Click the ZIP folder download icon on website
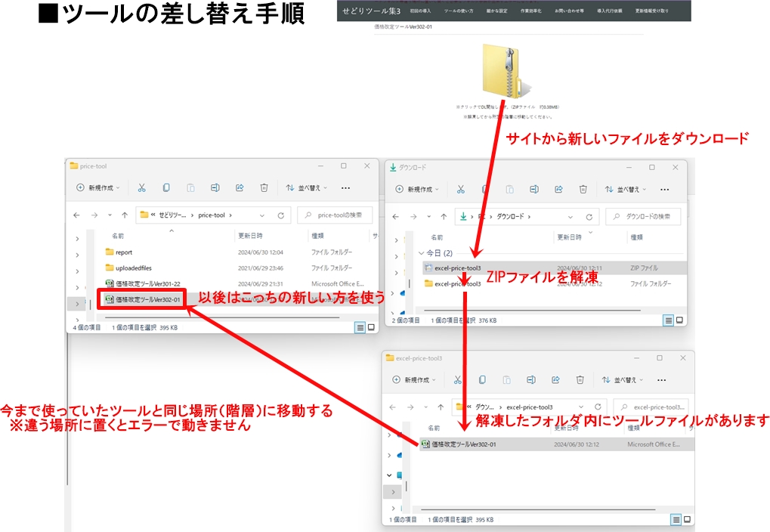Screen dimensions: 770x532 click(x=500, y=72)
